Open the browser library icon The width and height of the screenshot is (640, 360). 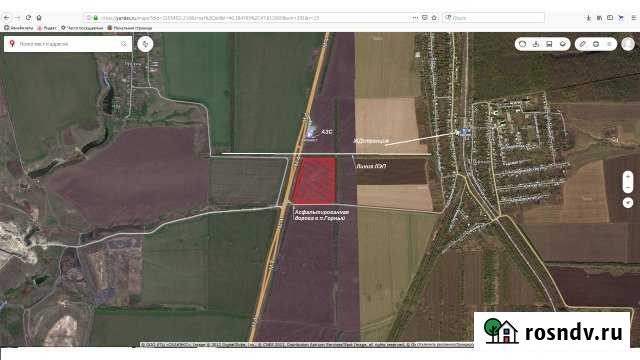[599, 18]
